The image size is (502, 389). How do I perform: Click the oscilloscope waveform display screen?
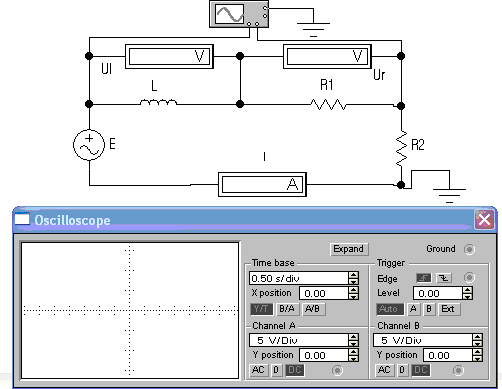click(130, 310)
